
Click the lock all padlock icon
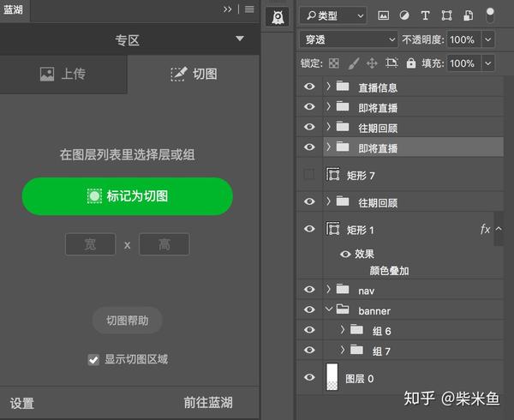[410, 63]
